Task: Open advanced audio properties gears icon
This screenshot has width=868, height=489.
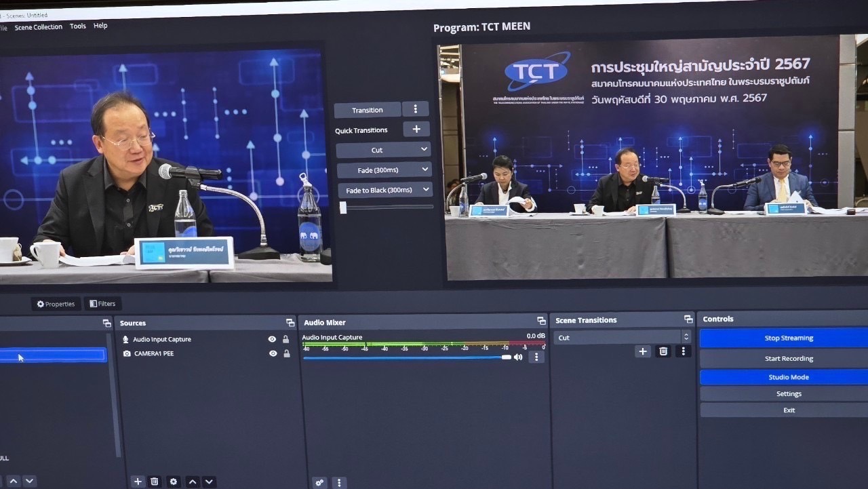Action: (320, 483)
